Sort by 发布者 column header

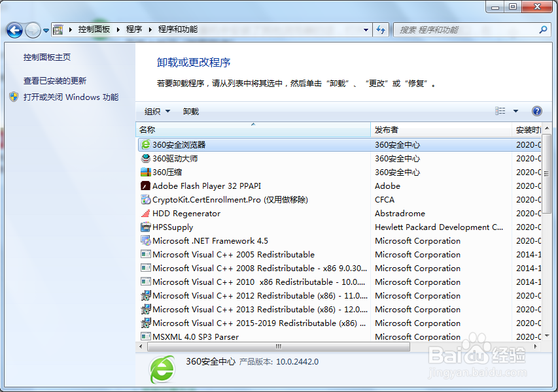pos(441,130)
